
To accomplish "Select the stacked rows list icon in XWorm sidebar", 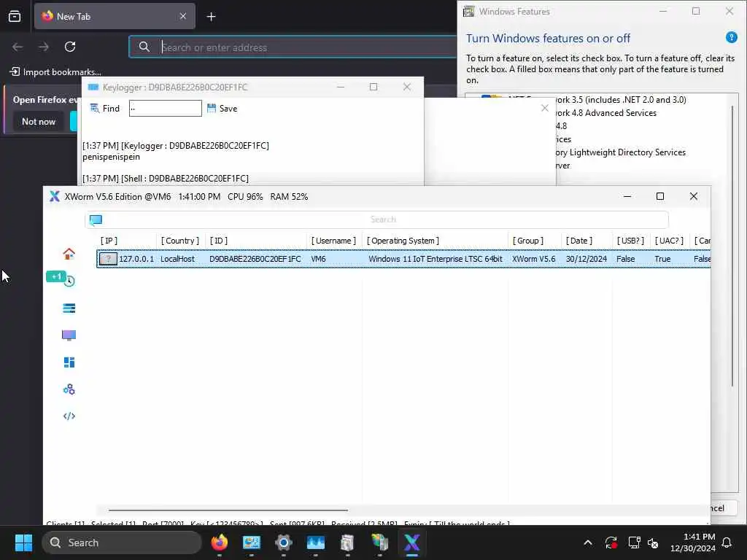I will coord(69,308).
